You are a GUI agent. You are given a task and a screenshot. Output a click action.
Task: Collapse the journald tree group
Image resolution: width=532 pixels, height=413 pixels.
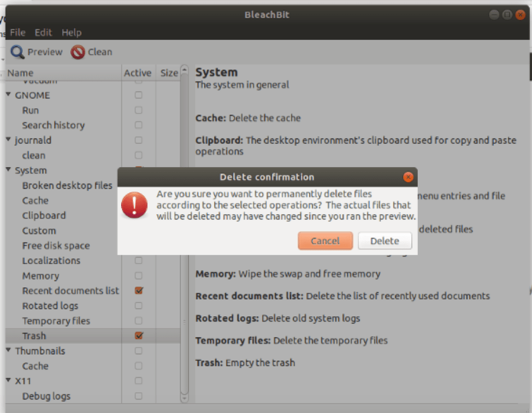click(x=9, y=139)
